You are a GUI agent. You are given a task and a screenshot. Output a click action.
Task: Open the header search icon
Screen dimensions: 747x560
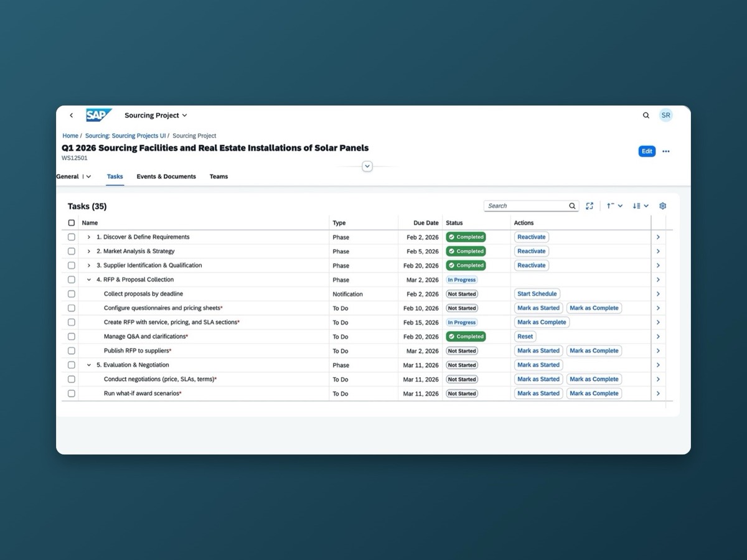[646, 115]
